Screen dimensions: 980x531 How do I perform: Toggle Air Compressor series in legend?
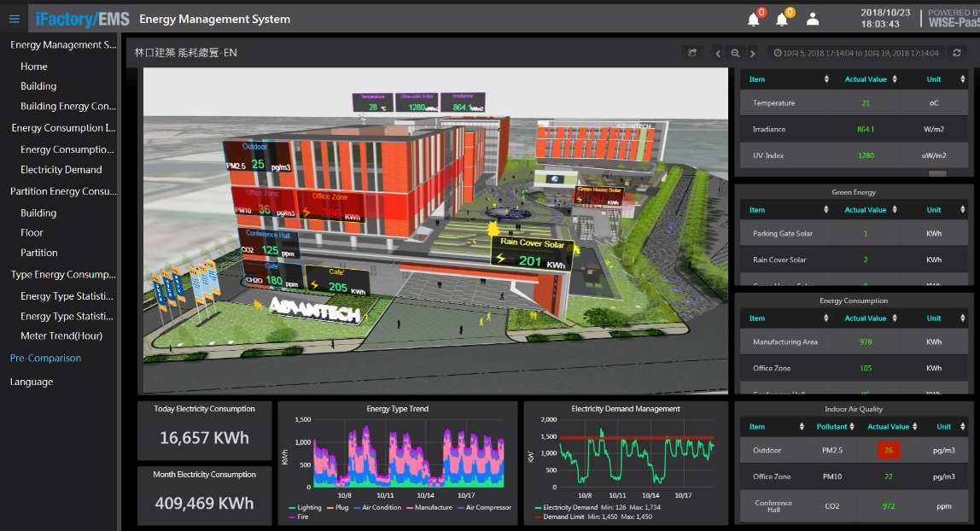484,507
